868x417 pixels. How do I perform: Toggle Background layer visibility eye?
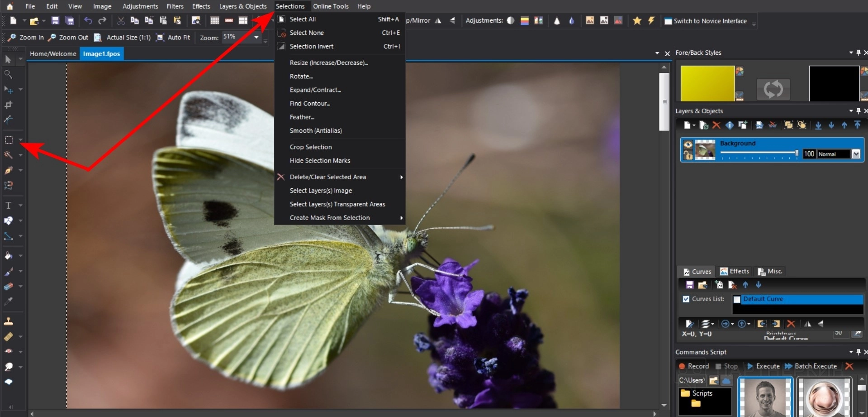tap(688, 144)
